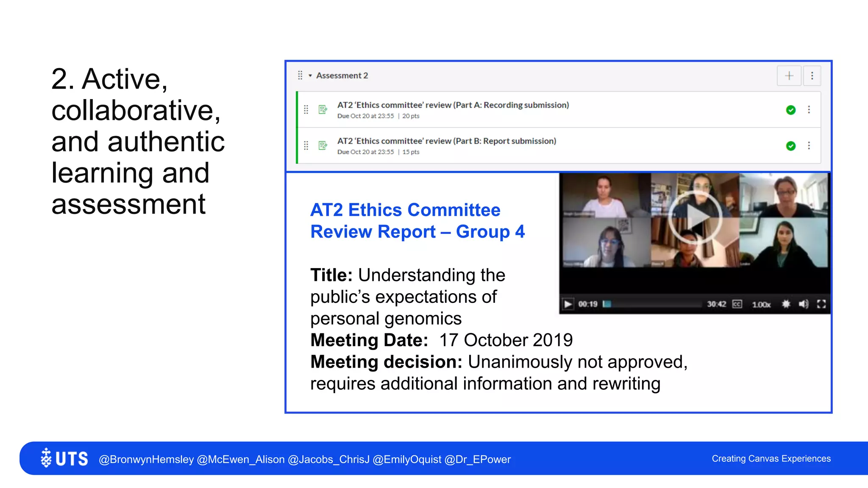Click the @Dr_EPower handle
Screen dimensions: 868x488
(x=478, y=460)
